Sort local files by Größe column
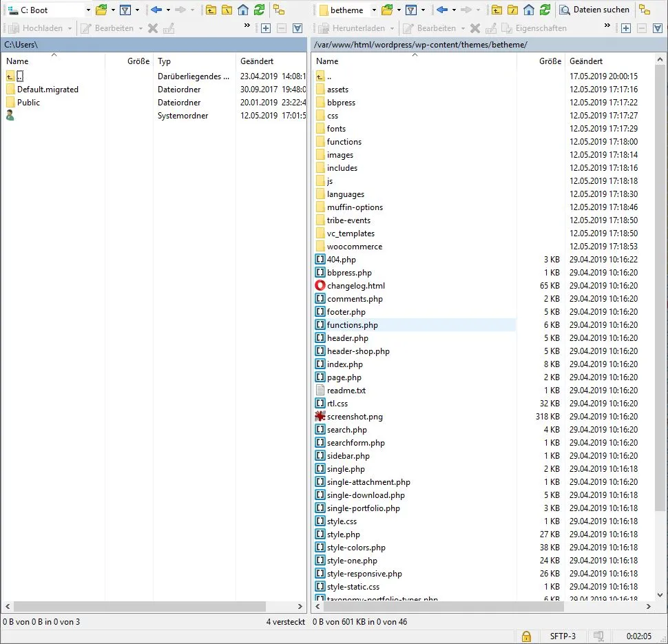This screenshot has height=644, width=668. (129, 61)
